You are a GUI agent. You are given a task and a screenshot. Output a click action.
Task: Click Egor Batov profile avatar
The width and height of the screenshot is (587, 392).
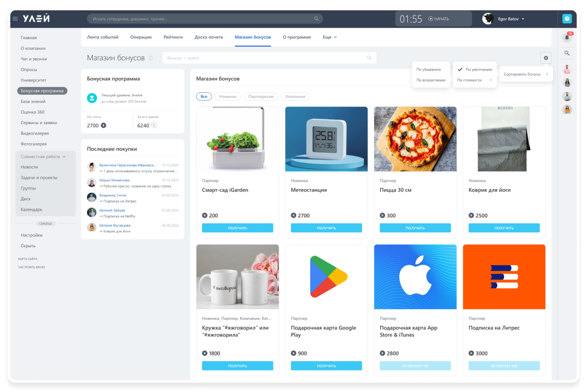click(488, 19)
